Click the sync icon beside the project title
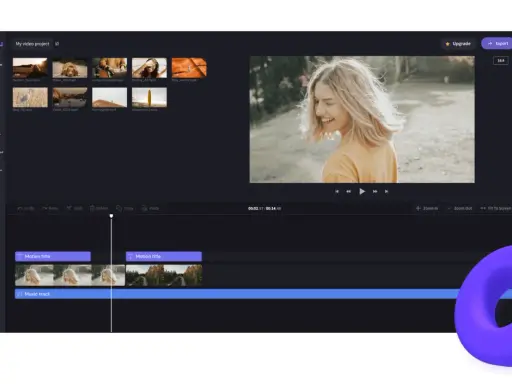 [57, 44]
